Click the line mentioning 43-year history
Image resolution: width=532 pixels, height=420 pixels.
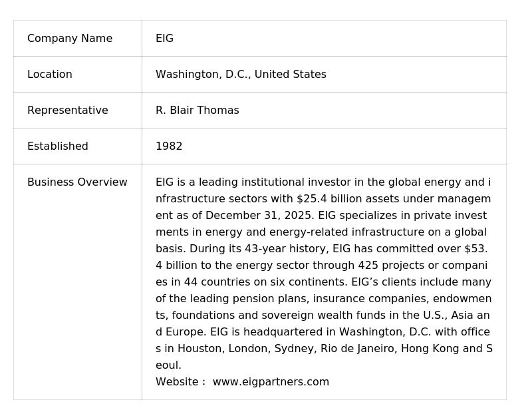click(x=321, y=249)
